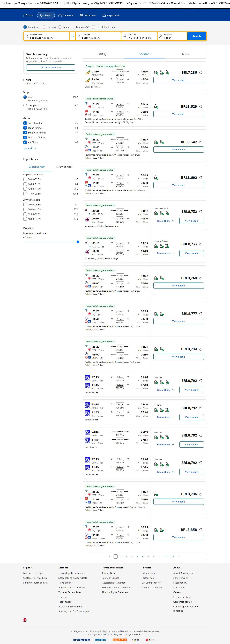Screen dimensions: 230x644
Task: Go to next results page arrow
Action: tap(179, 556)
